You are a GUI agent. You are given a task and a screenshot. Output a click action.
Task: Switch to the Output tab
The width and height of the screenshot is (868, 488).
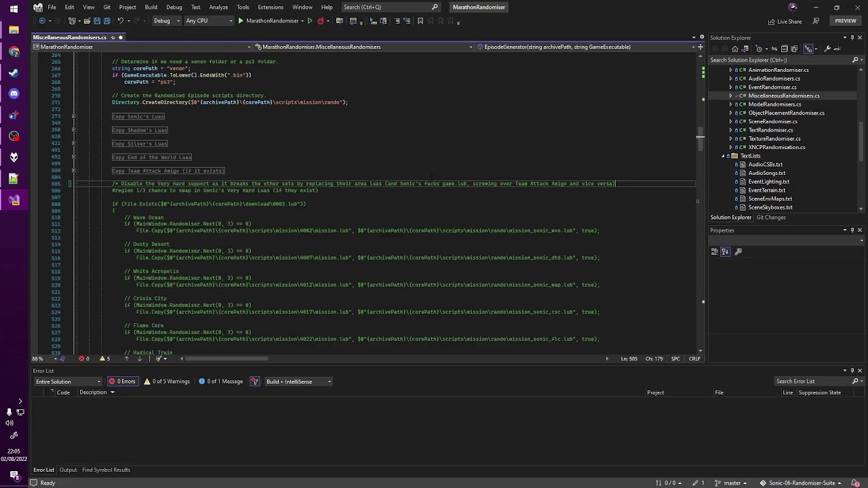coord(68,470)
